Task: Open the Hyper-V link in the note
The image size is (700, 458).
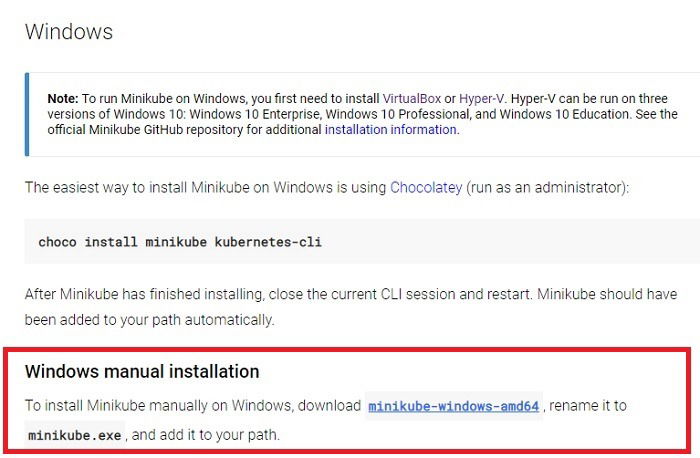Action: pos(481,99)
